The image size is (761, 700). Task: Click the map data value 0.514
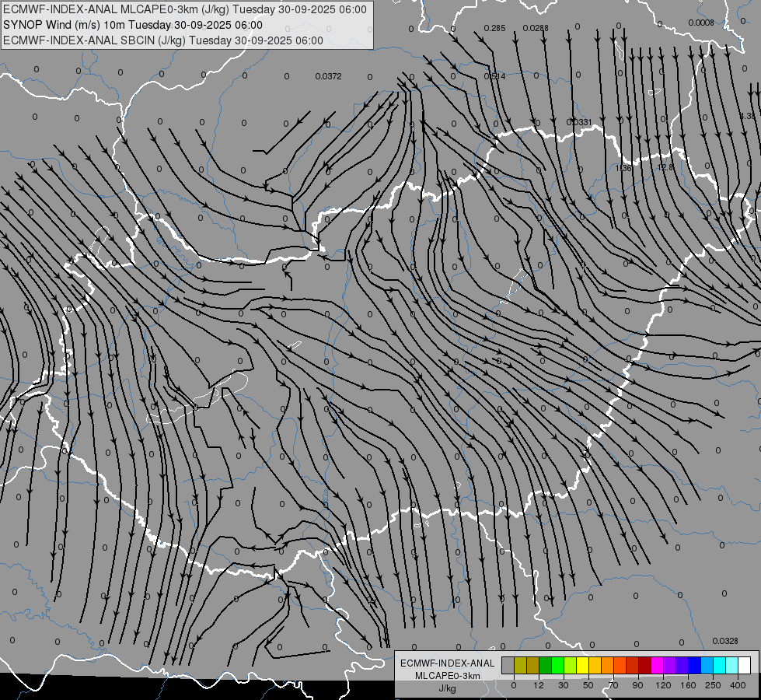pyautogui.click(x=494, y=76)
